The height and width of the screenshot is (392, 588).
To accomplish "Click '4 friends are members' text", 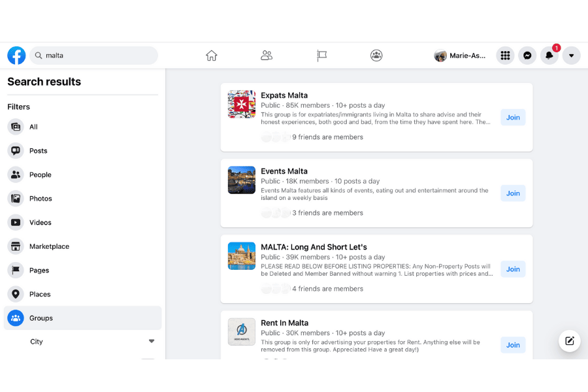I will click(x=328, y=289).
